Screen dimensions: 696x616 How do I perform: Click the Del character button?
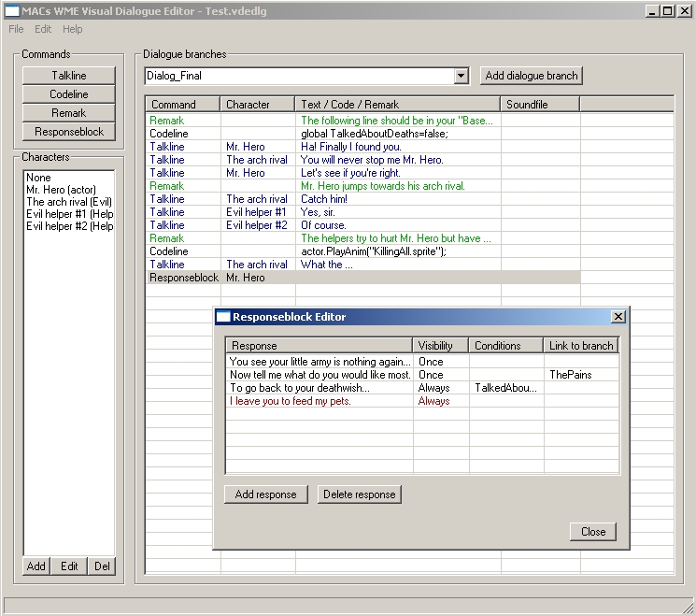[102, 566]
